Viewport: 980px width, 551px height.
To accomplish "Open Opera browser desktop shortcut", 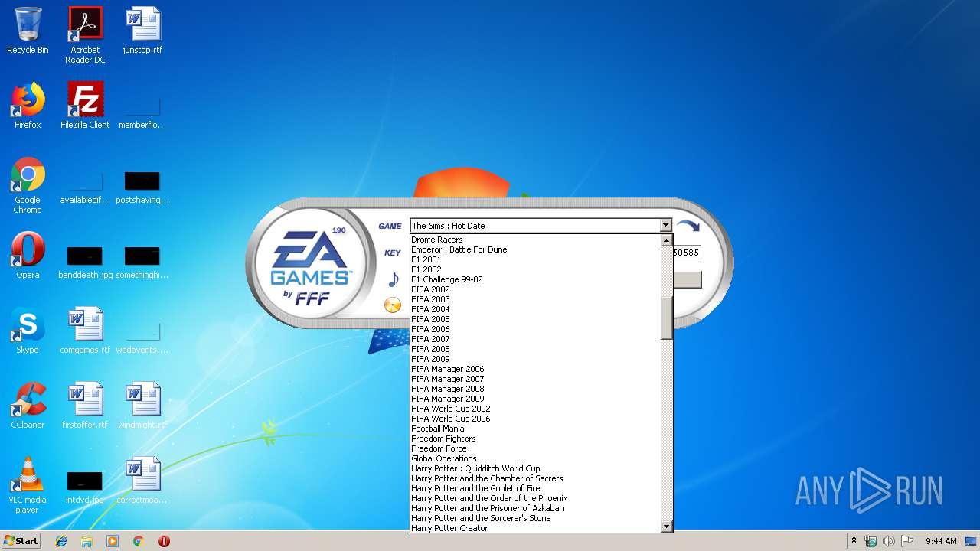I will coord(28,256).
